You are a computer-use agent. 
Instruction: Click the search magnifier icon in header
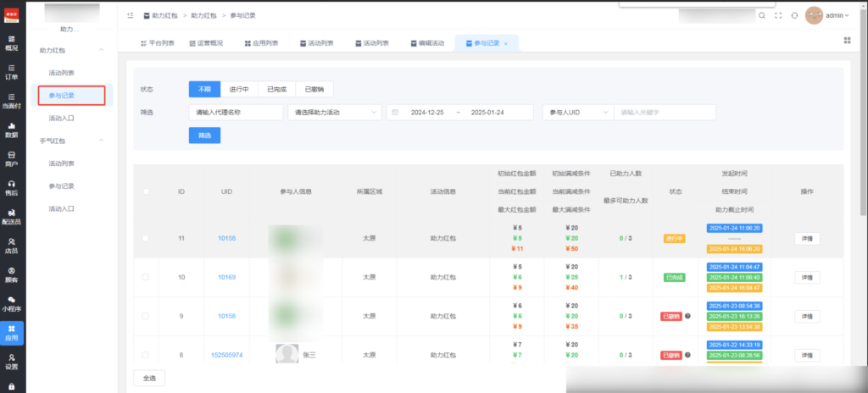(x=762, y=15)
